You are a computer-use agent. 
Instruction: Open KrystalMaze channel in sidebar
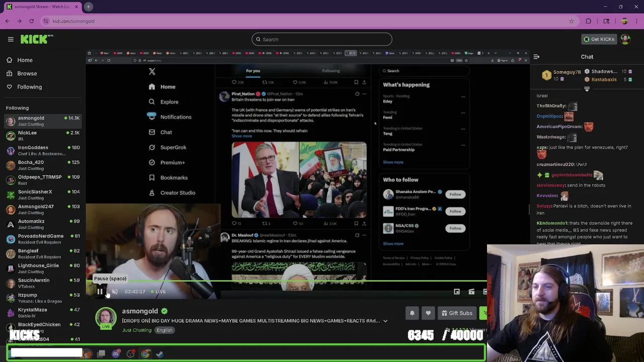coord(43,313)
